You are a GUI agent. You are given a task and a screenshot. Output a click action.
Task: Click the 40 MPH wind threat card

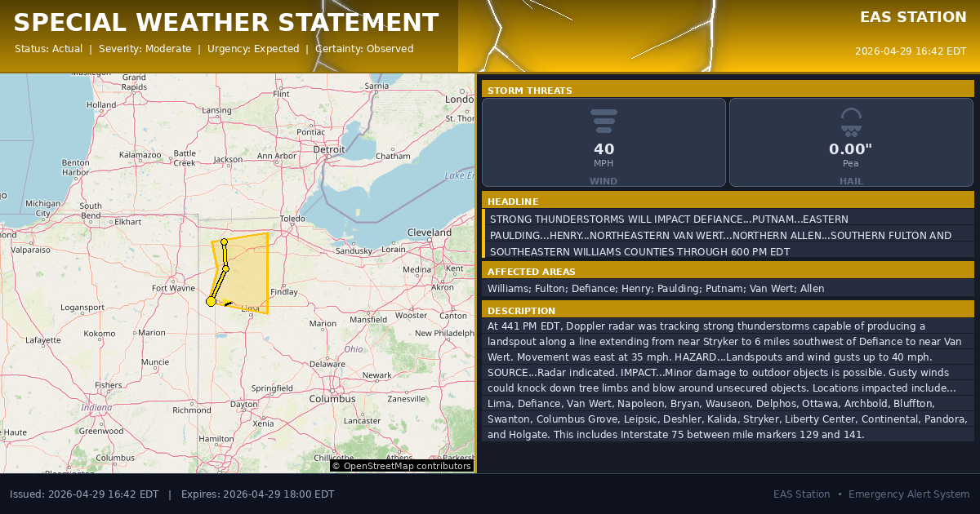click(604, 143)
